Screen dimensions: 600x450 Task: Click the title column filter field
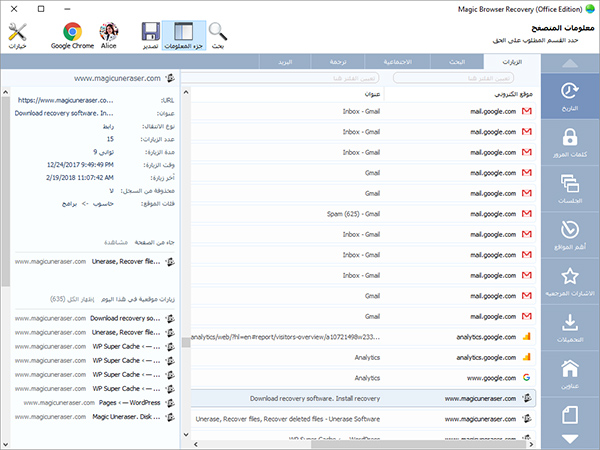coord(280,78)
